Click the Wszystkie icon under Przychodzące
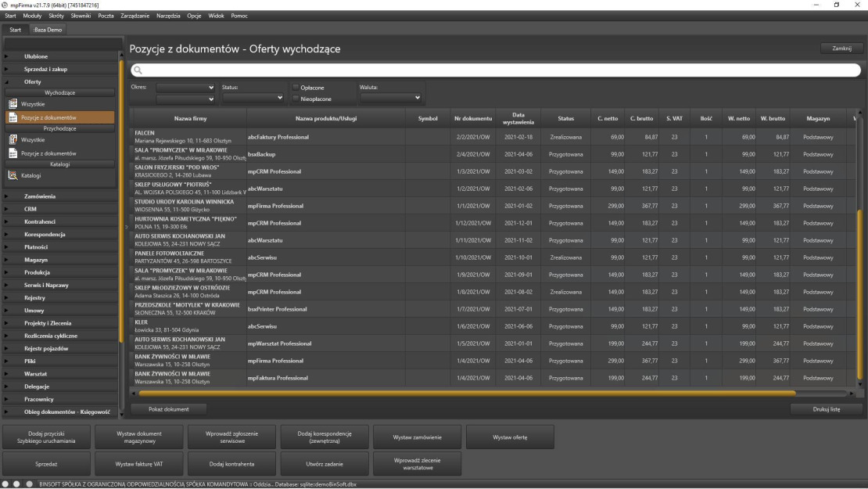868x489 pixels. 13,139
